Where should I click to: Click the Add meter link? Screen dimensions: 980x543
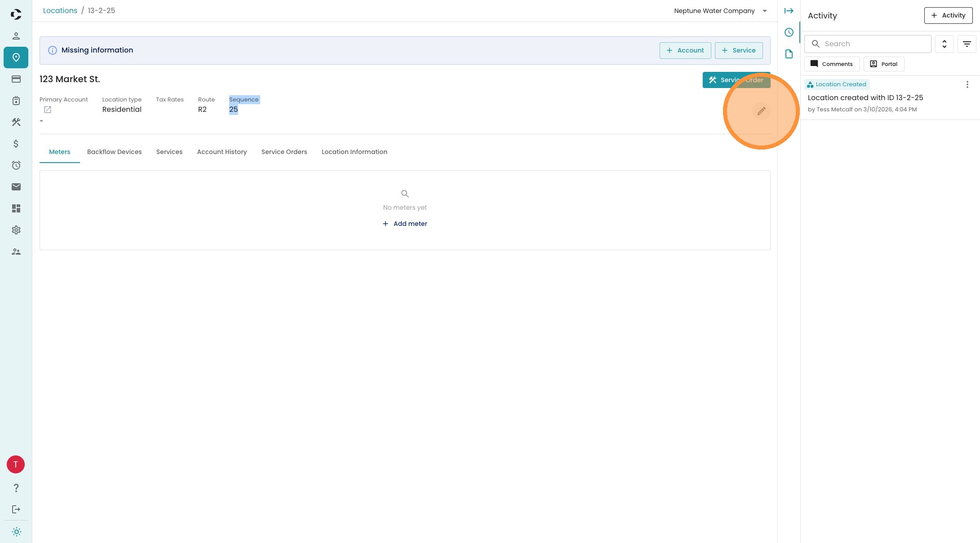coord(405,224)
